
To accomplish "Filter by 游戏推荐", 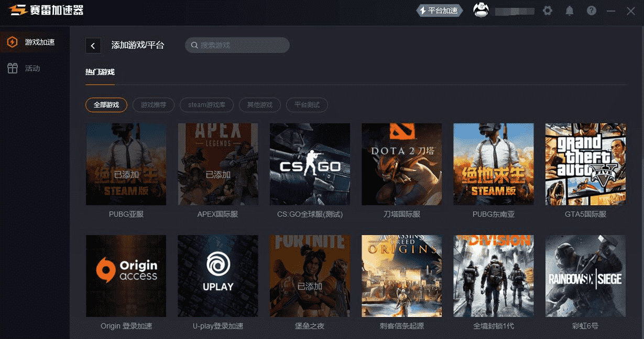I will [154, 105].
